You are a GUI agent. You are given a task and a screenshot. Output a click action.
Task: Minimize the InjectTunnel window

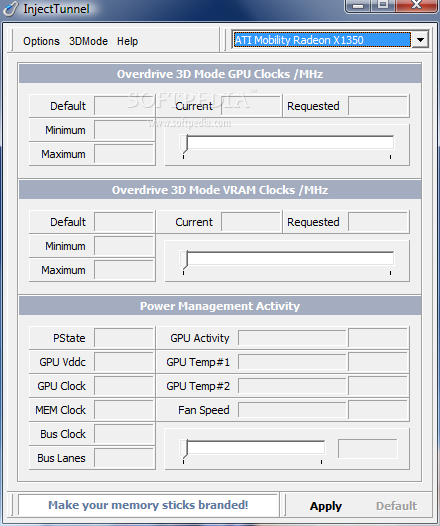[358, 5]
